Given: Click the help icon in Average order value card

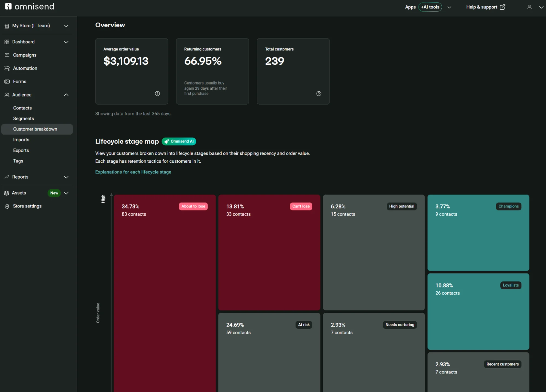Looking at the screenshot, I should tap(157, 94).
